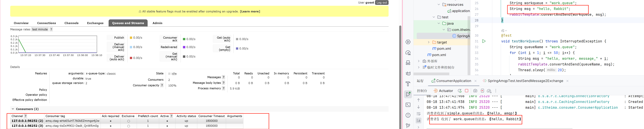The height and width of the screenshot is (129, 644).
Task: Open the Profiler tool window icon
Action: pyautogui.click(x=408, y=53)
